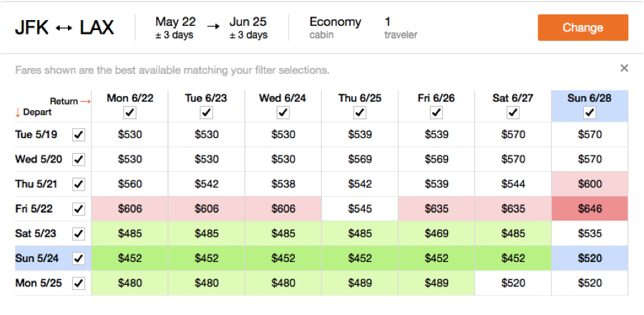
Task: Open the 1 traveler selector
Action: [400, 28]
